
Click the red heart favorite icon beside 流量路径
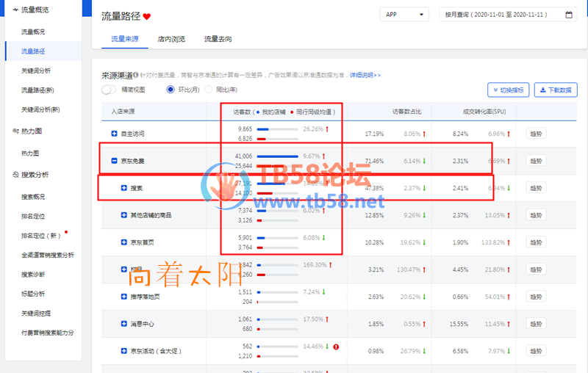146,16
